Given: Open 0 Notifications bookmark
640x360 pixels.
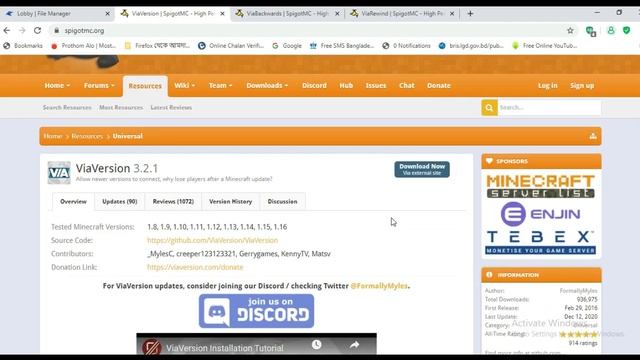Looking at the screenshot, I should (x=407, y=46).
